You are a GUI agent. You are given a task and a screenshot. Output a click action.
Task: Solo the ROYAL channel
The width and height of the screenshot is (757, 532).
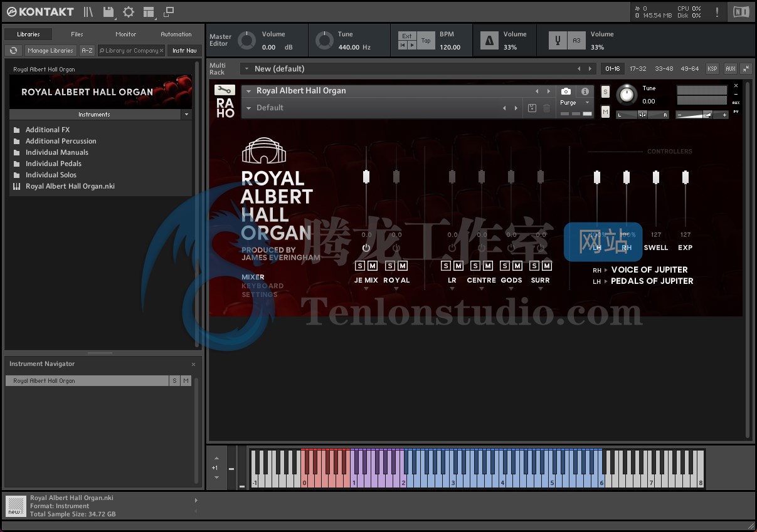pos(389,266)
